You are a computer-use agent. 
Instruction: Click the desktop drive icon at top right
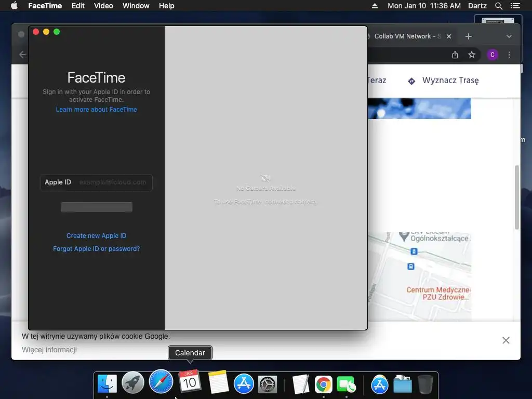[x=498, y=19]
